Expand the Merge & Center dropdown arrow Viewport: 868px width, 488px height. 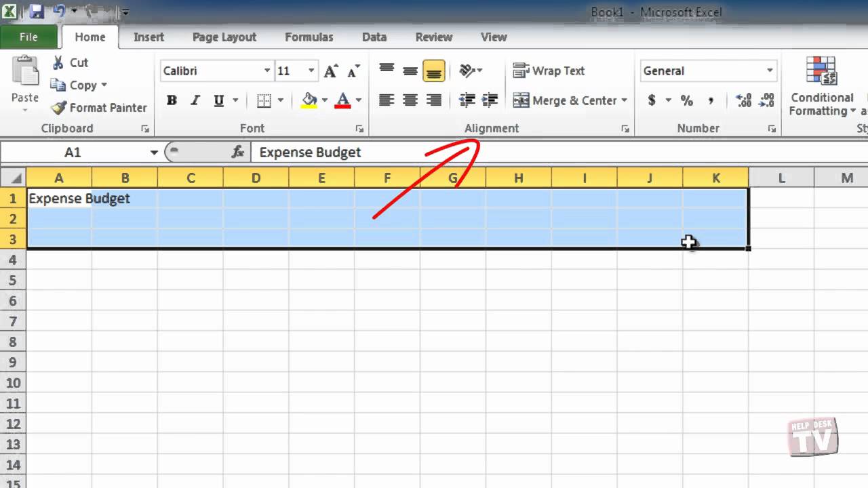624,100
